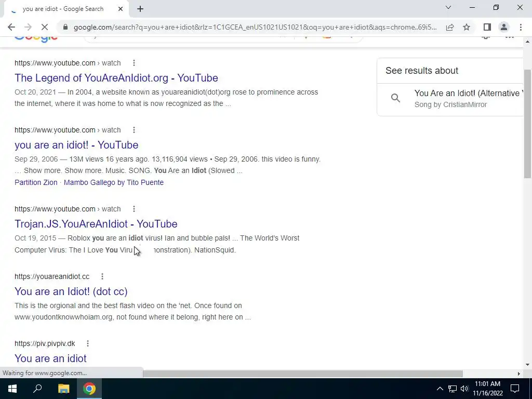The image size is (532, 399).
Task: Open tab search chevron in title bar
Action: (x=448, y=7)
